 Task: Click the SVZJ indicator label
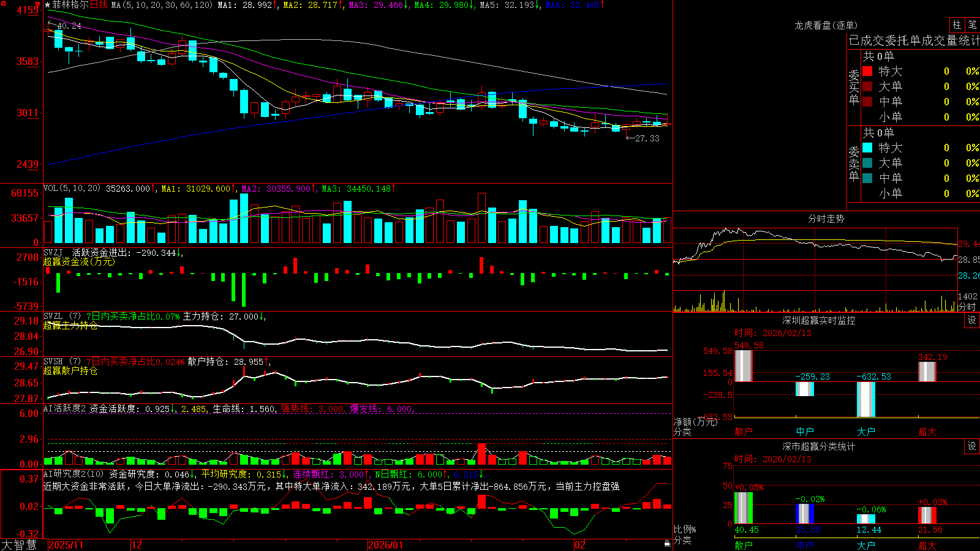tap(53, 252)
